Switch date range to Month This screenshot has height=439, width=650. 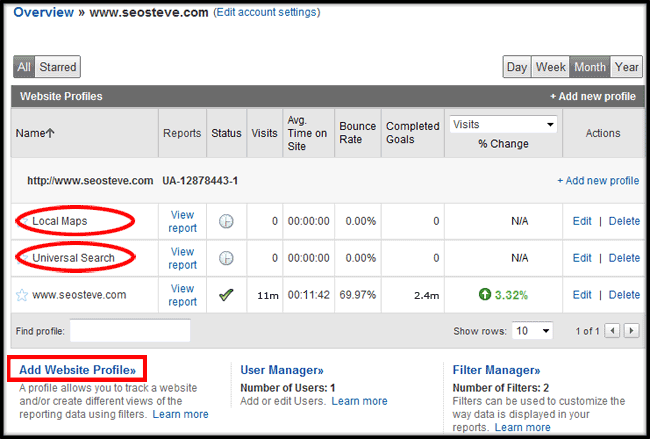click(x=589, y=67)
